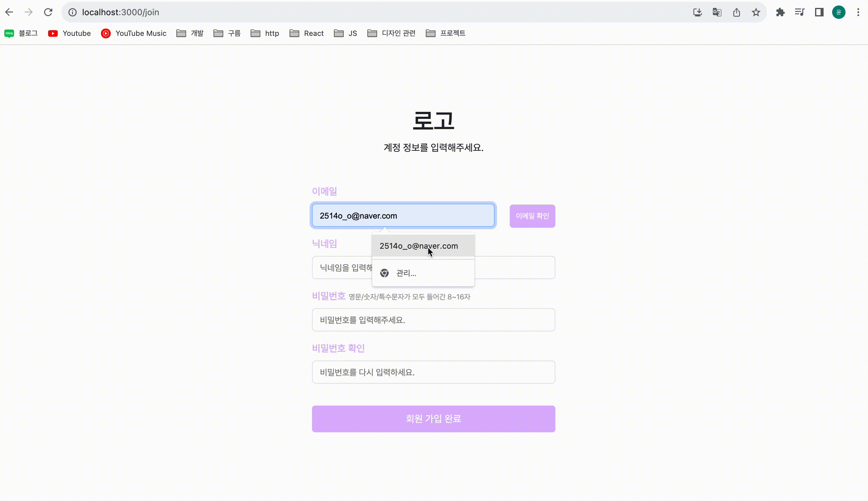The height and width of the screenshot is (501, 868).
Task: Submit with 회원 가입 완료 button
Action: pos(433,419)
